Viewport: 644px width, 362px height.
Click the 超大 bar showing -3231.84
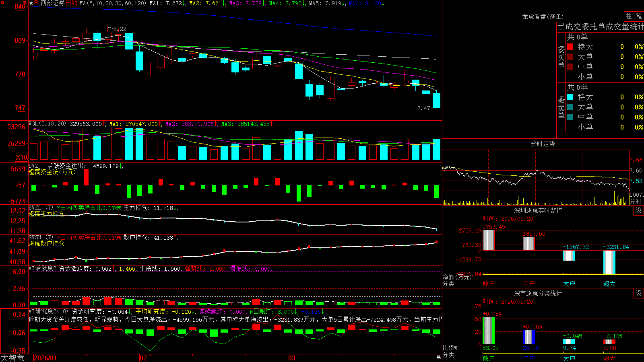[609, 262]
